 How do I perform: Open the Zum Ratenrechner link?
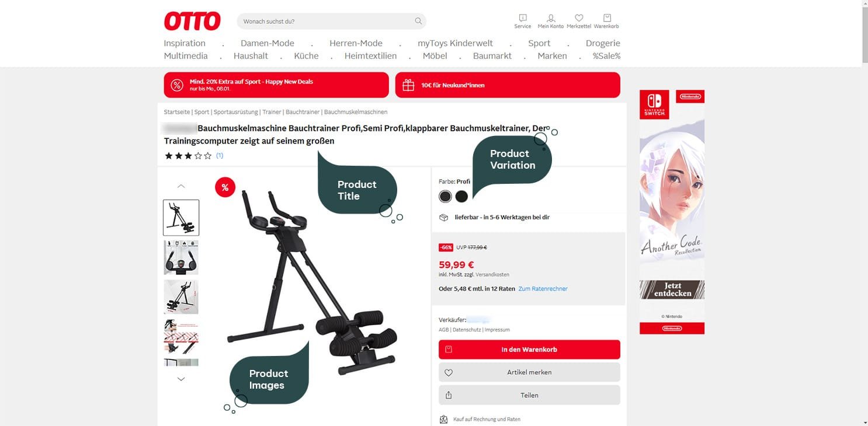click(x=543, y=289)
